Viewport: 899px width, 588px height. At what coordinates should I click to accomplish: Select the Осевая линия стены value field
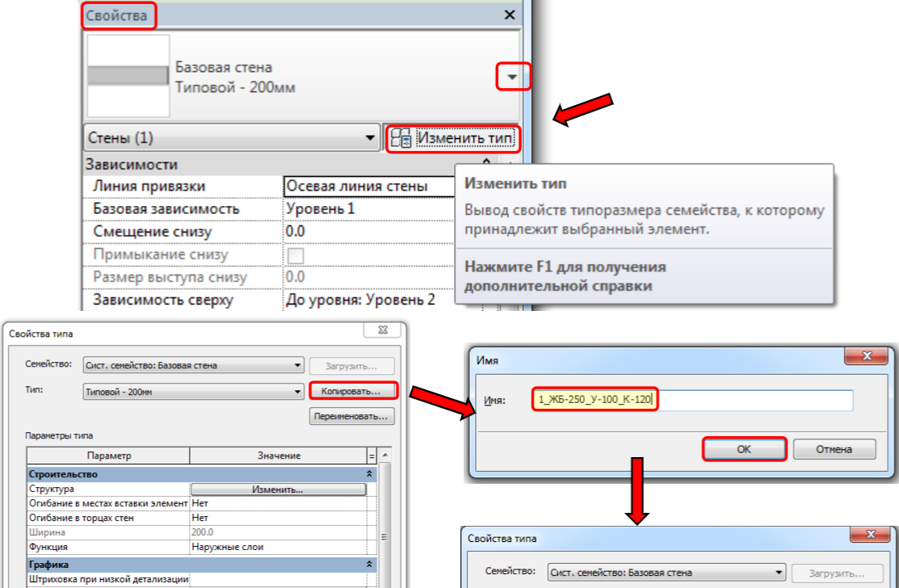click(x=369, y=187)
